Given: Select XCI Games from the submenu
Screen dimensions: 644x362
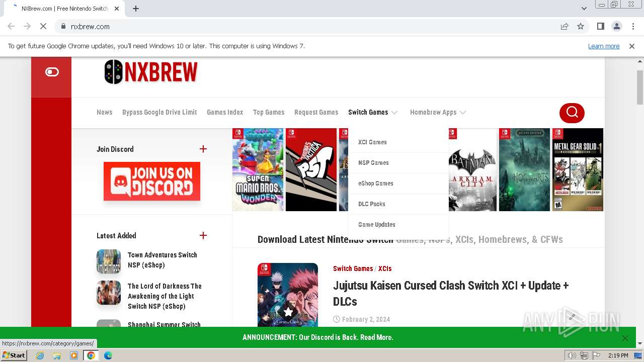Looking at the screenshot, I should point(372,142).
